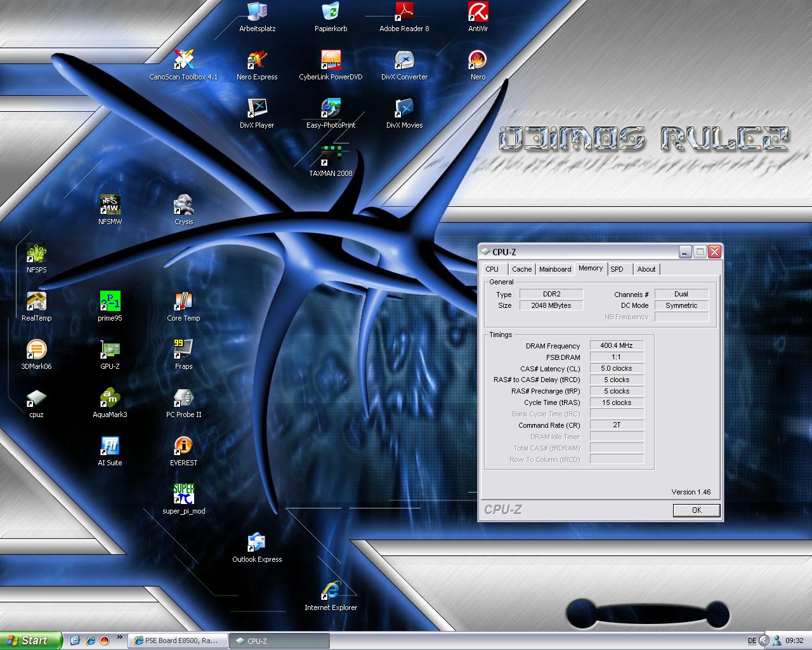Open the Papierkorb recycle bin icon
Viewport: 812px width, 650px height.
pos(331,17)
